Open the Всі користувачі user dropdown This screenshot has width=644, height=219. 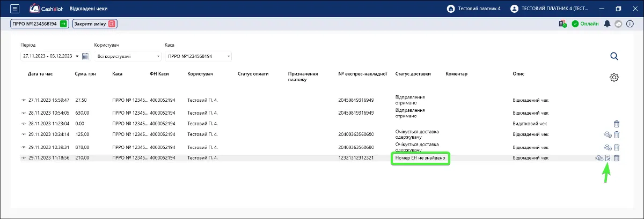[128, 56]
